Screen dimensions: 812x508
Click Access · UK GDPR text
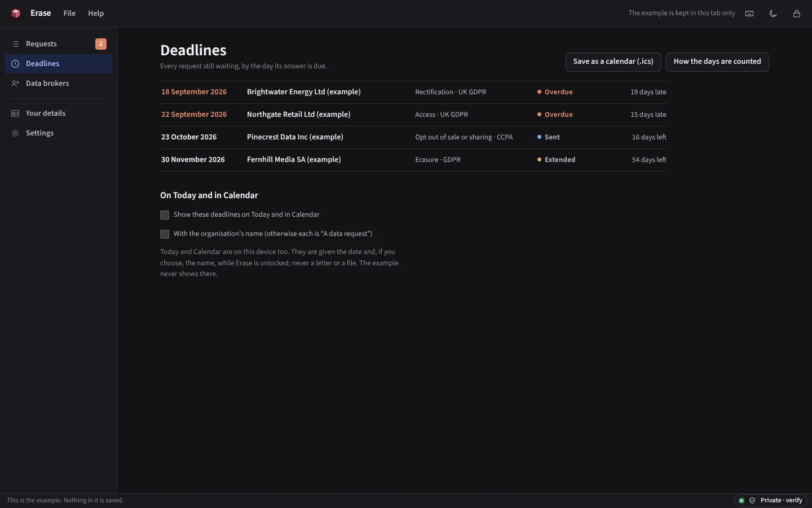click(x=442, y=115)
